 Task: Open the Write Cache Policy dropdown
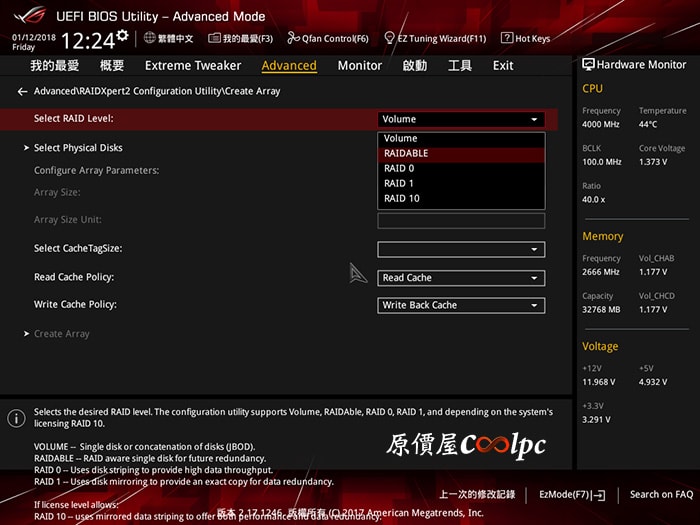pyautogui.click(x=461, y=305)
